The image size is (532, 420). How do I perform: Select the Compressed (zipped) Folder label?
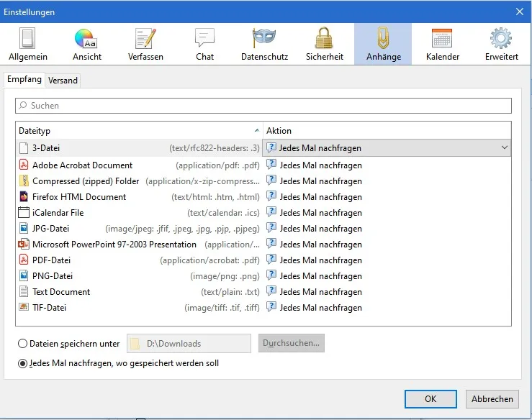pyautogui.click(x=86, y=181)
